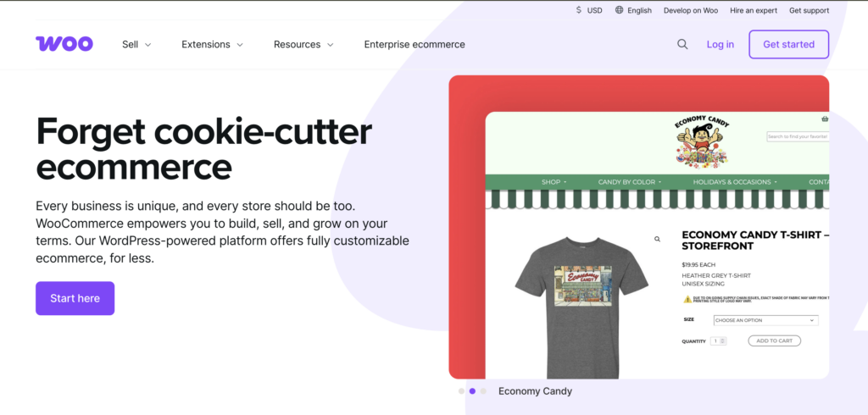The width and height of the screenshot is (868, 415).
Task: Expand the Extensions menu chevron
Action: point(240,45)
